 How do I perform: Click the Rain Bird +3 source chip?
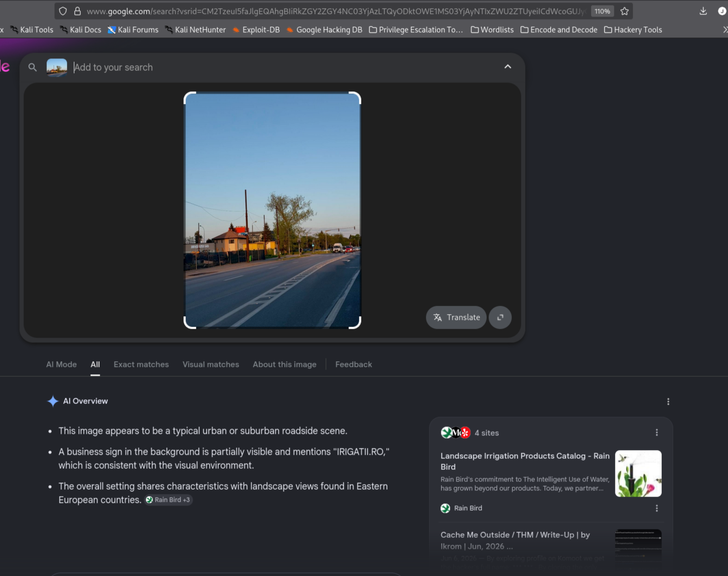pyautogui.click(x=169, y=500)
